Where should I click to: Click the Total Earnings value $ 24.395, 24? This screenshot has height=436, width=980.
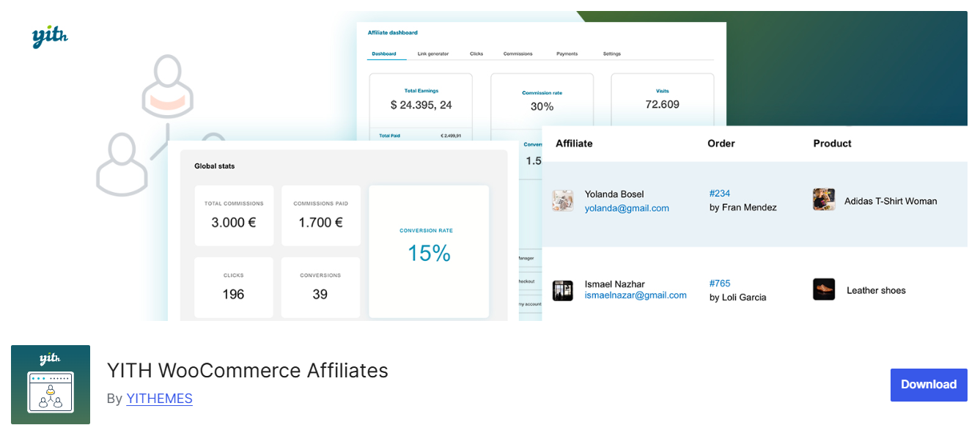coord(421,105)
